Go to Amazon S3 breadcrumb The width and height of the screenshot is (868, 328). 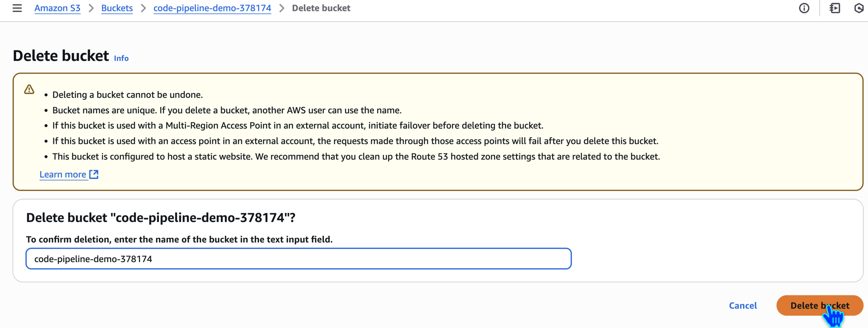(x=57, y=8)
